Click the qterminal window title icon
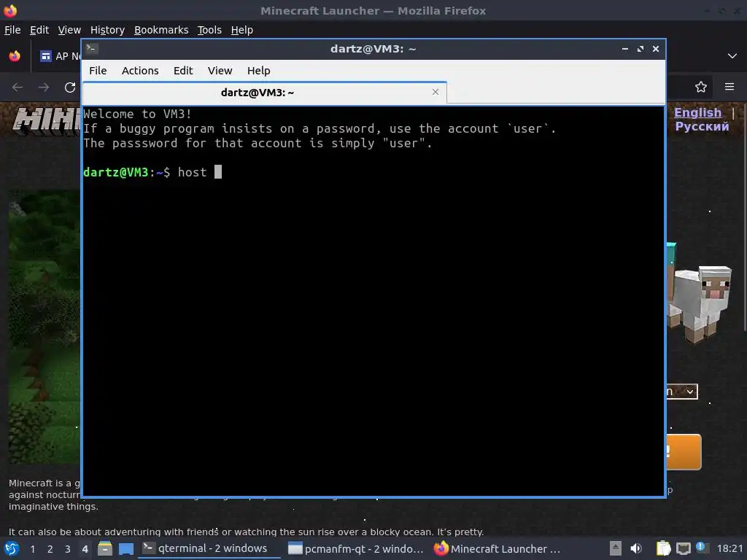This screenshot has width=747, height=560. (x=92, y=48)
